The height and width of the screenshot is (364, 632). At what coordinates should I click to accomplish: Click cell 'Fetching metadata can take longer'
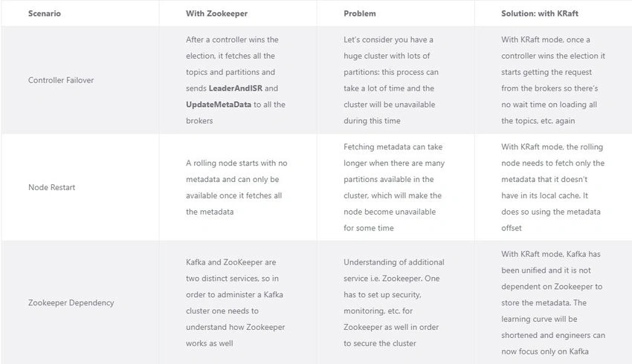[x=396, y=187]
